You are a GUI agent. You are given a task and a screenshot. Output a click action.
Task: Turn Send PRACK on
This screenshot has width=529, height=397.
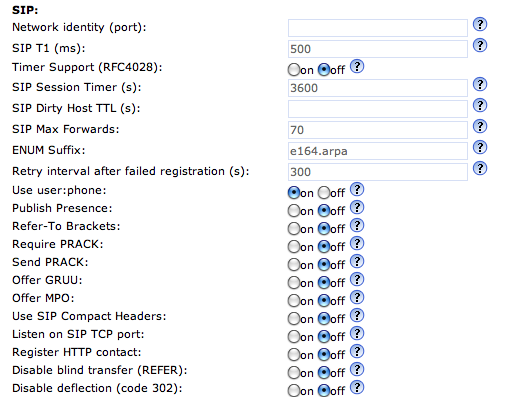coord(294,265)
